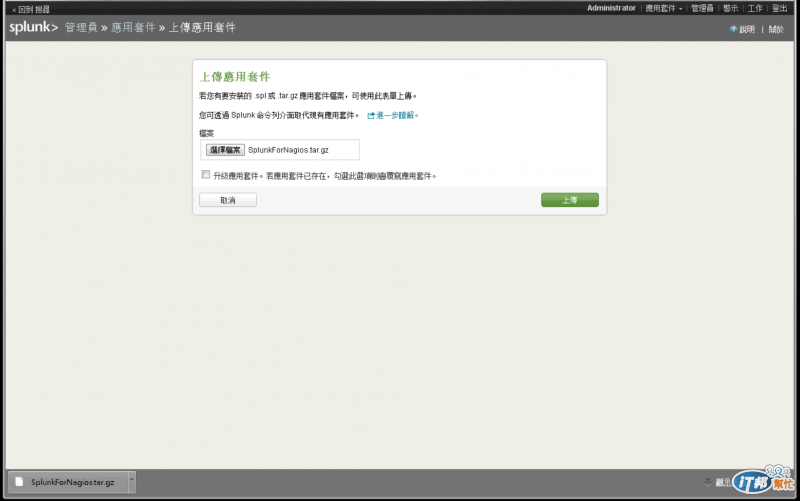
Task: Click the Administrator user label
Action: pyautogui.click(x=611, y=8)
